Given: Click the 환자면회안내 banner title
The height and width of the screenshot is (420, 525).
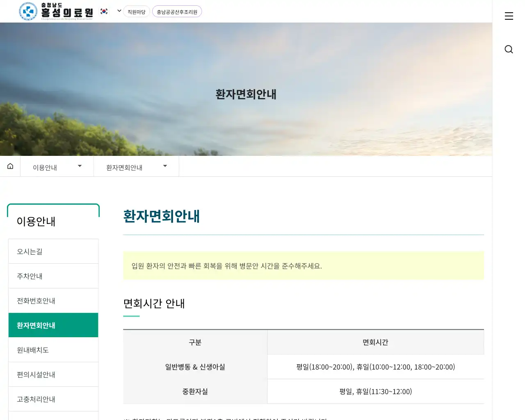Looking at the screenshot, I should click(246, 94).
